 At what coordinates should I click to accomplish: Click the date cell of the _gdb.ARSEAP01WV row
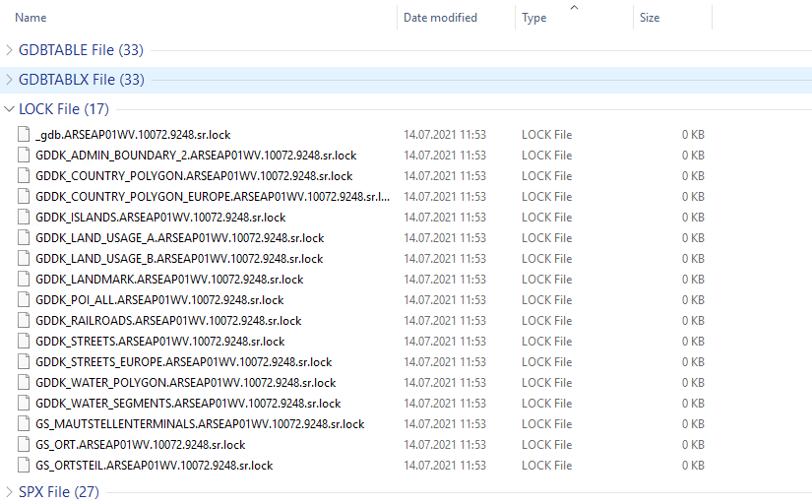coord(445,135)
